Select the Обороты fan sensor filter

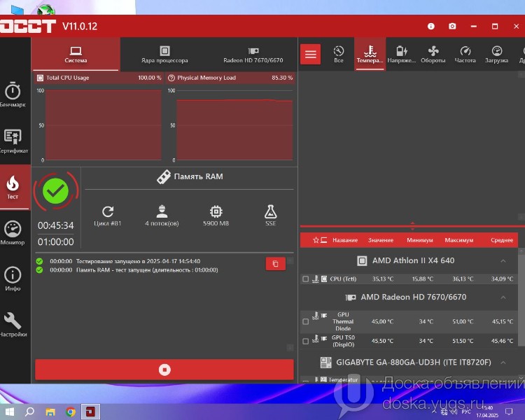click(433, 55)
